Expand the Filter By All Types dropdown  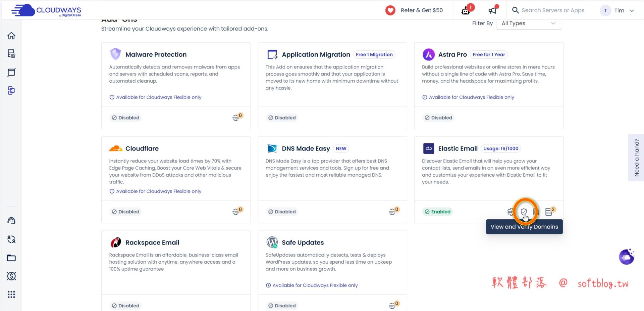pos(528,23)
